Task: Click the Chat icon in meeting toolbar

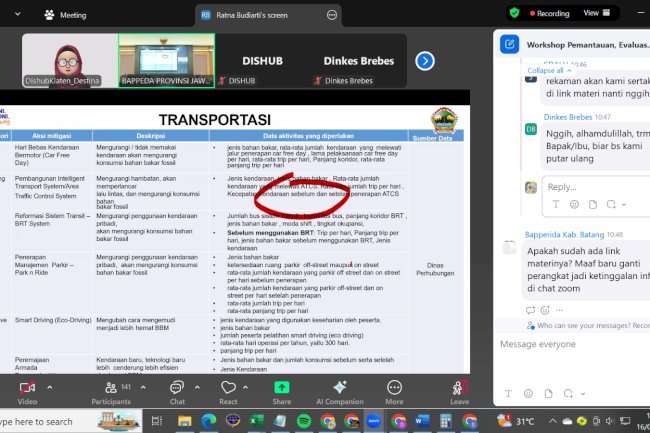Action: tap(176, 389)
